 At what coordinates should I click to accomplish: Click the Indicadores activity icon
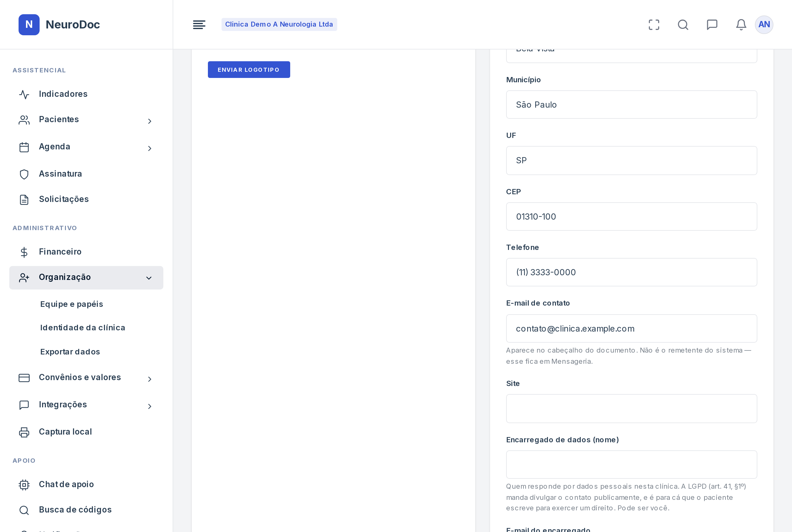point(24,94)
